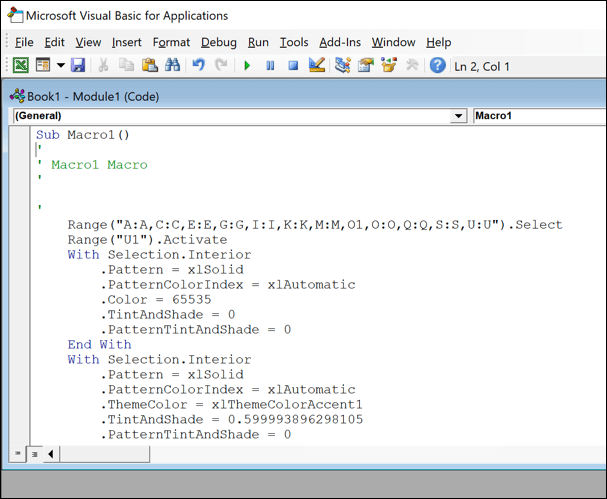The image size is (607, 499).
Task: Open the Project Explorer icon
Action: click(x=343, y=65)
